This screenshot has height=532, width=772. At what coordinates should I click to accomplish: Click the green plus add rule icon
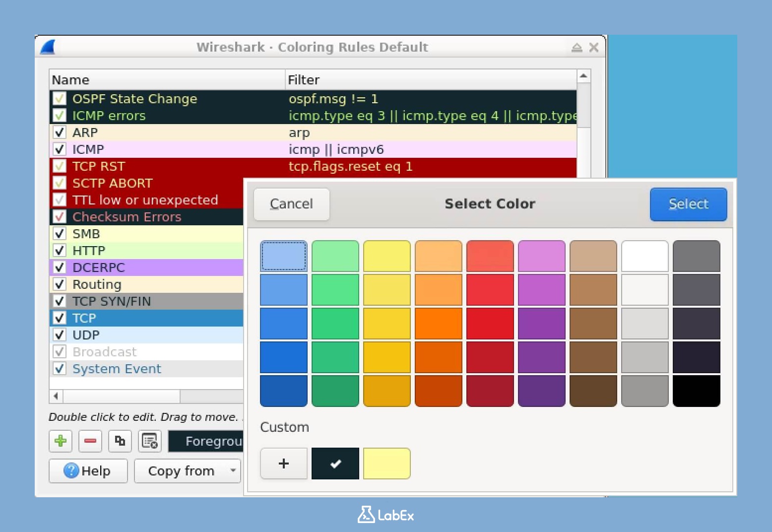coord(61,441)
